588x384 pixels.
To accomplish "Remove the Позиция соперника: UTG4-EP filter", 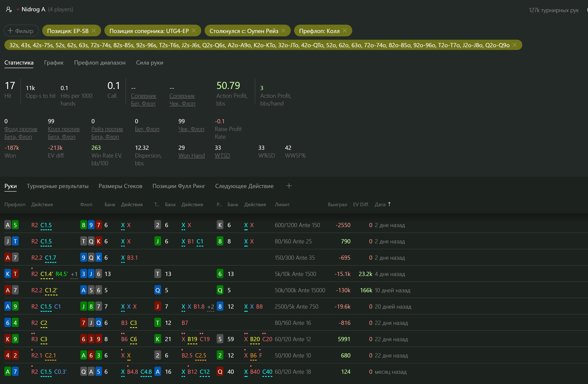I will pos(194,31).
